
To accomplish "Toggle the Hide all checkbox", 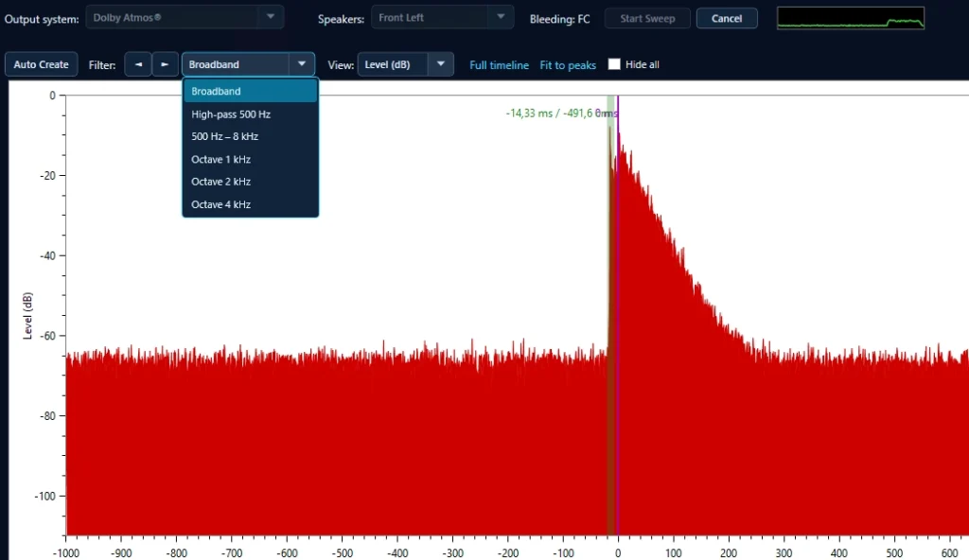I will click(x=613, y=64).
